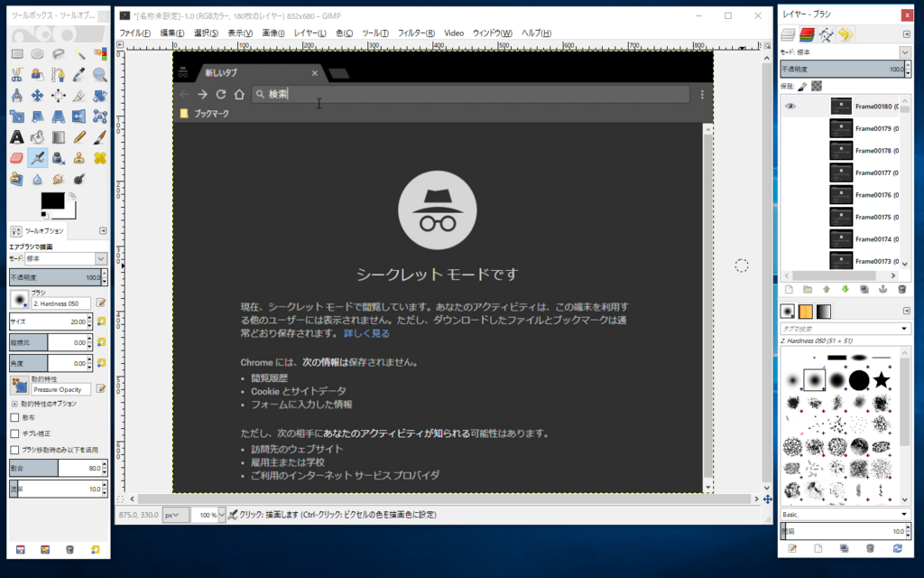Select the Select by Color tool
Viewport: 924px width, 578px height.
pos(100,54)
